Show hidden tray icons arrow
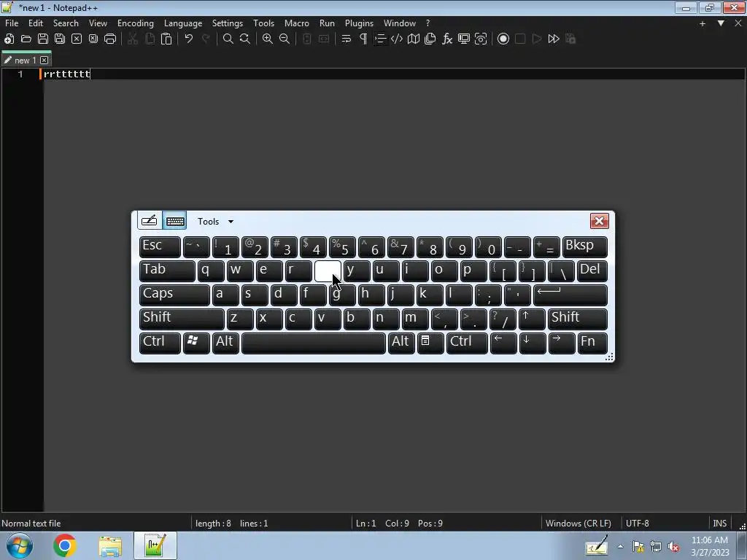This screenshot has width=747, height=560. point(620,546)
